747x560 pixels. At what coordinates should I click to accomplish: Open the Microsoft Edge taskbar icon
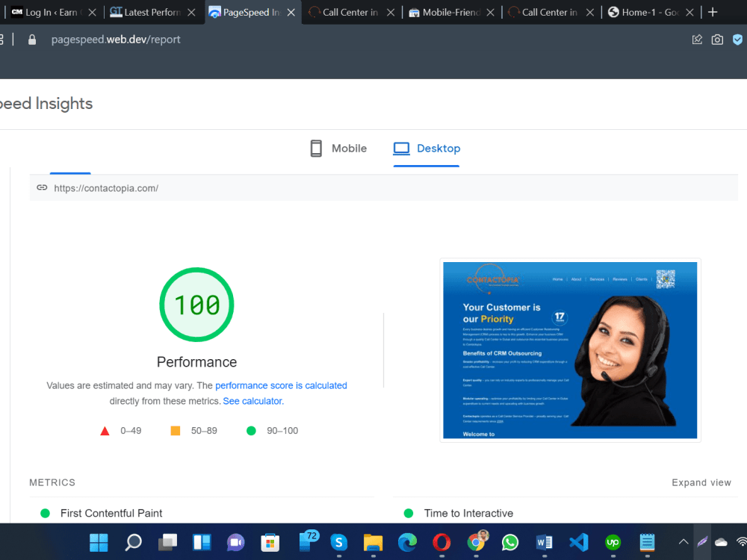[407, 542]
